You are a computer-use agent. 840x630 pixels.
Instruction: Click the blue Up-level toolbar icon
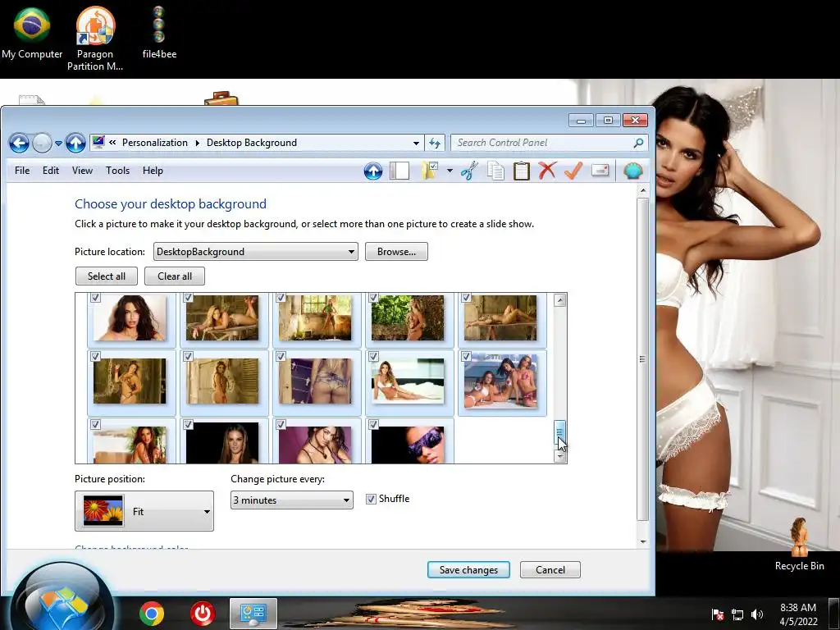coord(373,171)
